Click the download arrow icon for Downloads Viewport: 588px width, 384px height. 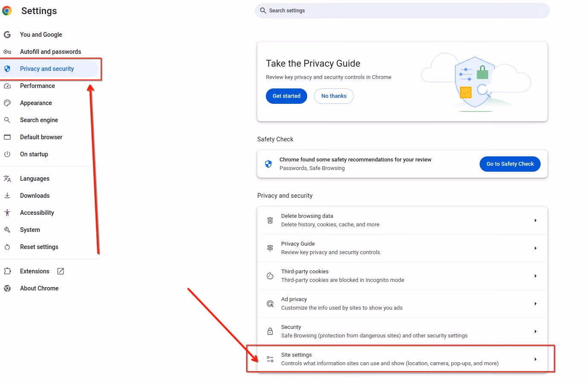7,196
